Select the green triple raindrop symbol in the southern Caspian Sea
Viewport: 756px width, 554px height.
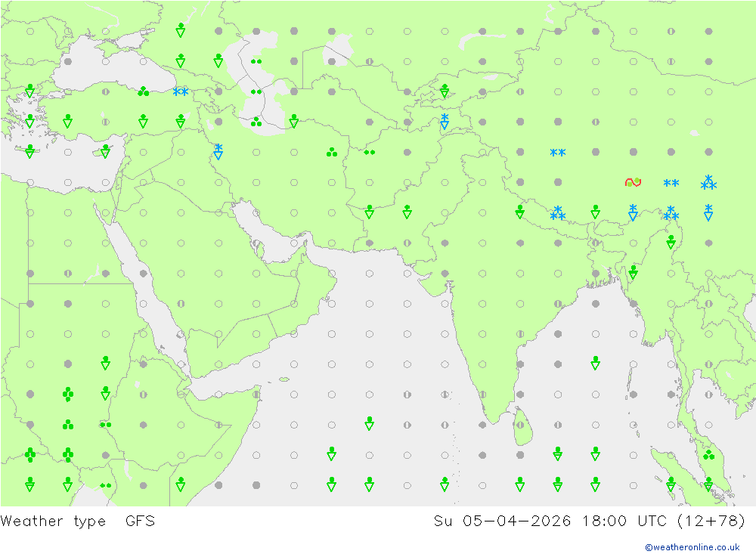tap(256, 122)
